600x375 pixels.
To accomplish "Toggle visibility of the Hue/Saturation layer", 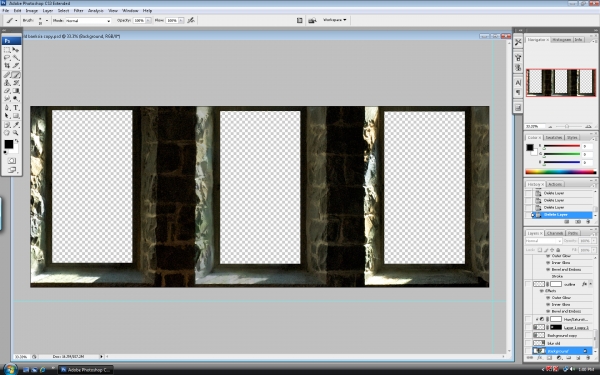I will [x=528, y=319].
